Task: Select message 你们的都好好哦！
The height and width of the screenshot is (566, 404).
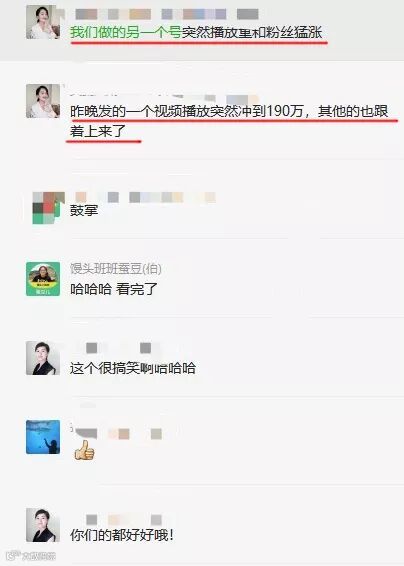Action: coord(122,535)
